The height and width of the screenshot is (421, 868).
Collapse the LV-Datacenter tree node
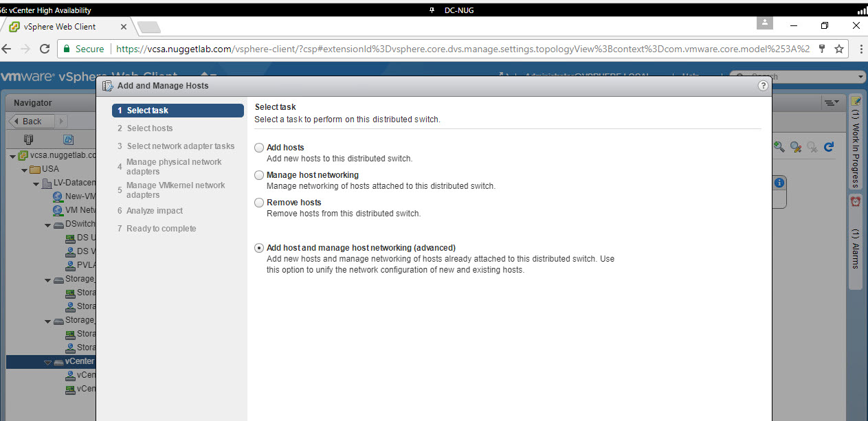click(x=36, y=184)
